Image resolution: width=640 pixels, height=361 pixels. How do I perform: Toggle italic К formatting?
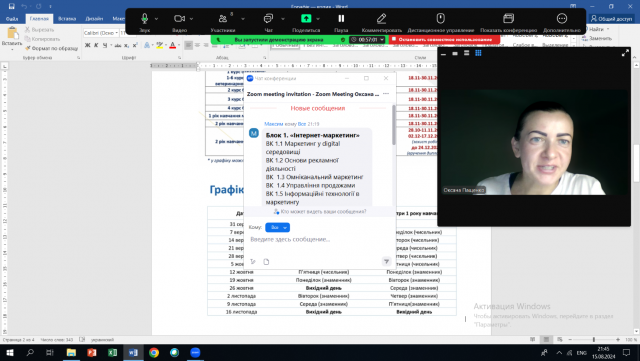[96, 45]
